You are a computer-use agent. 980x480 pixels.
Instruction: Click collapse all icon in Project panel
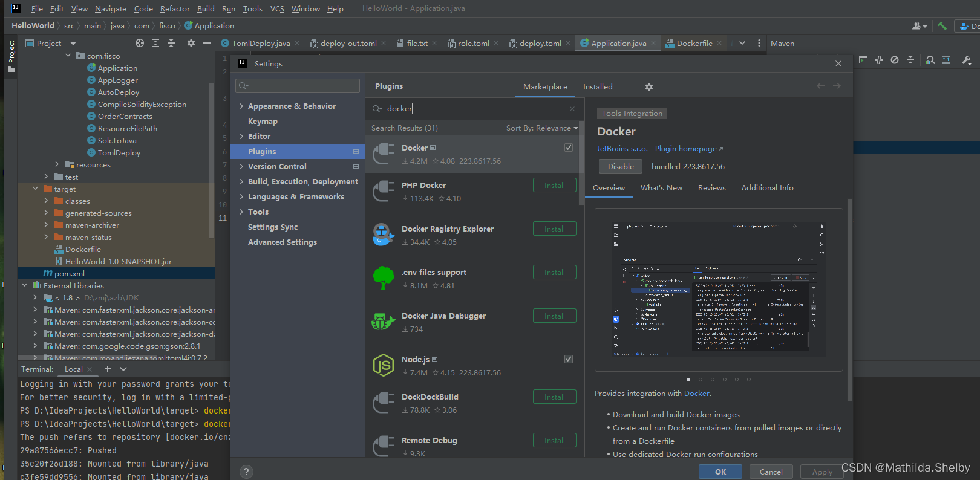(x=171, y=43)
